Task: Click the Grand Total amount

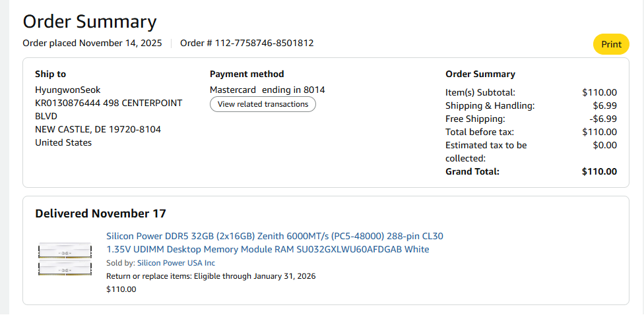Action: click(x=599, y=171)
